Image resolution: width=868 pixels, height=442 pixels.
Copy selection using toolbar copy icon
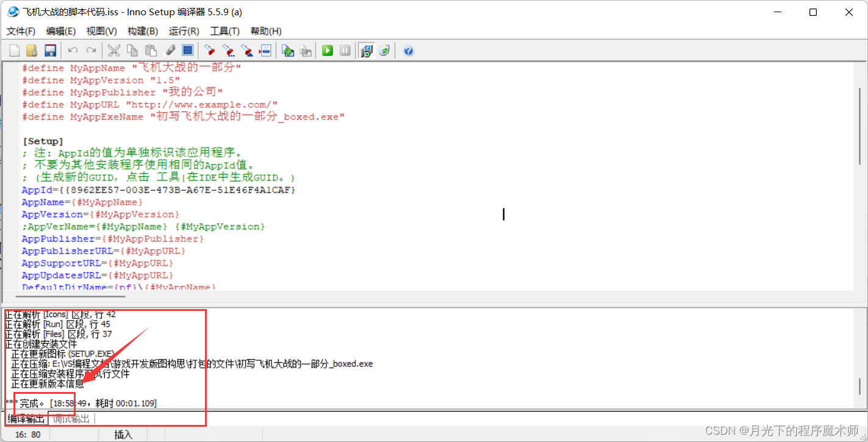tap(132, 51)
